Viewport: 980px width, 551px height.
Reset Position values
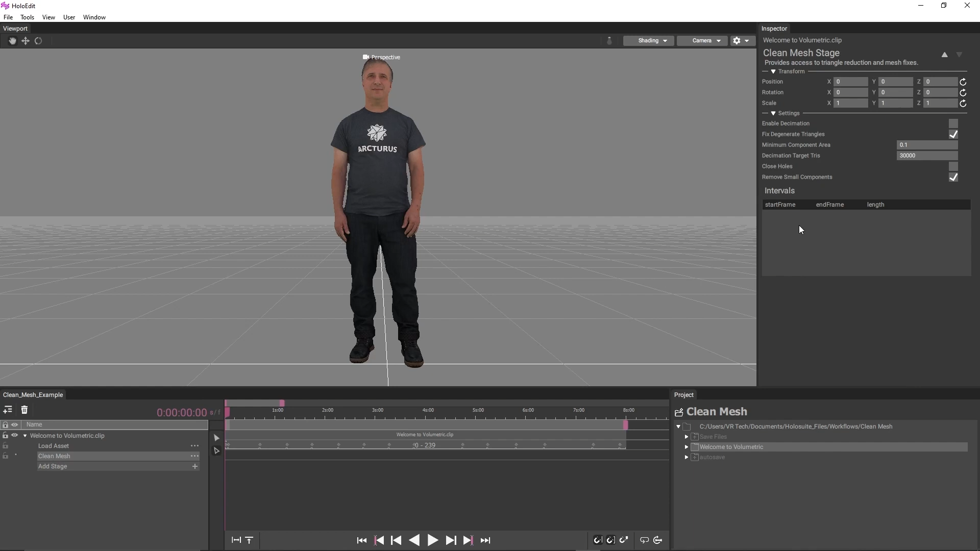963,82
